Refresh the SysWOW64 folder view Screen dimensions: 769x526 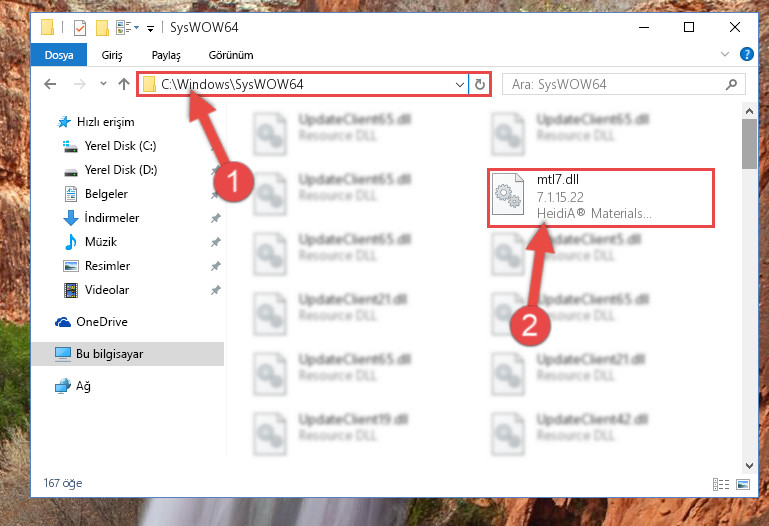click(480, 84)
